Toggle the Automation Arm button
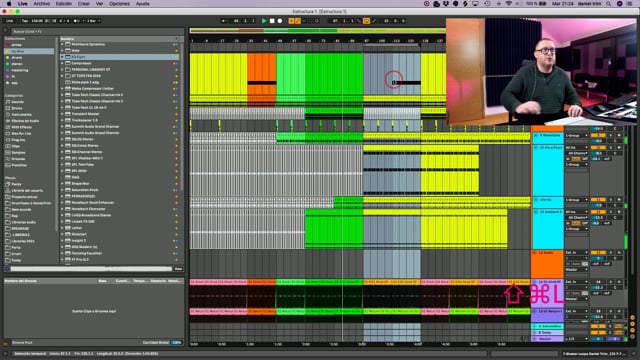Viewport: 640px width, 360px height. (298, 21)
